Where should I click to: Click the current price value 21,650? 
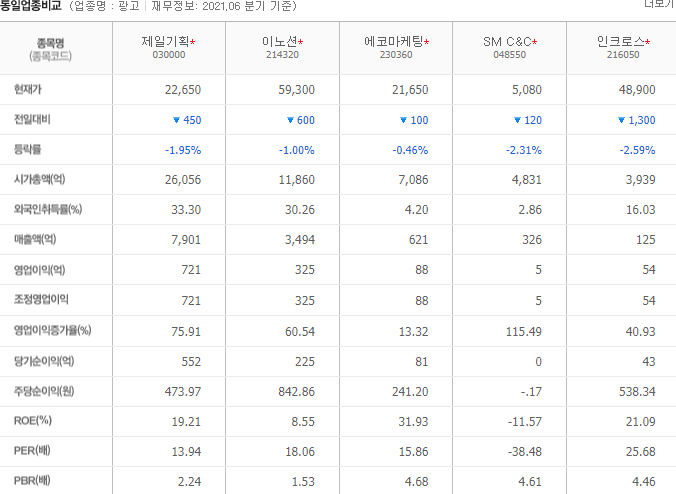[410, 90]
